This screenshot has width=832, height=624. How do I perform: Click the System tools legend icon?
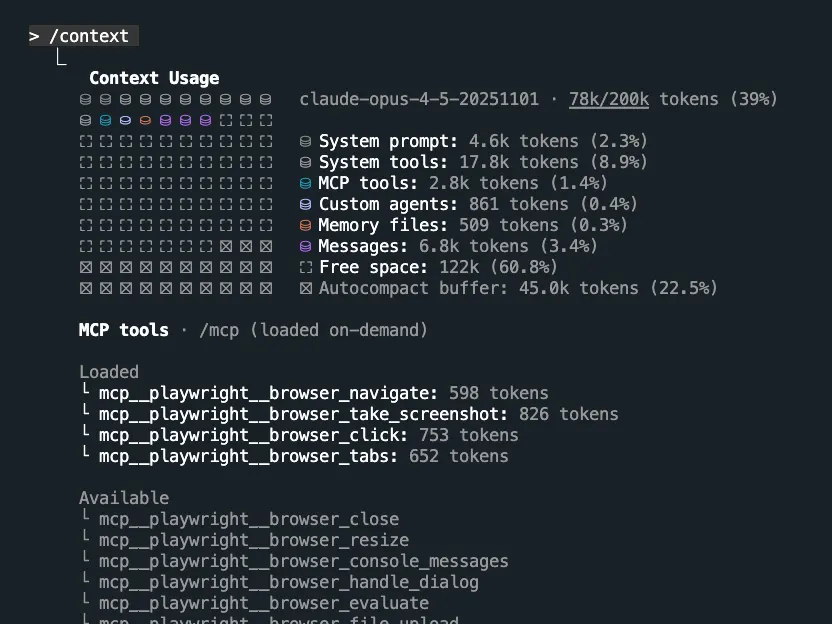(305, 162)
